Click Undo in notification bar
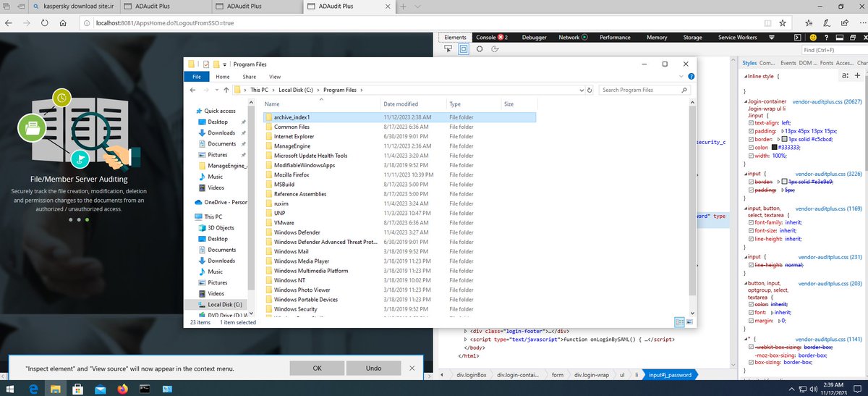 tap(373, 368)
